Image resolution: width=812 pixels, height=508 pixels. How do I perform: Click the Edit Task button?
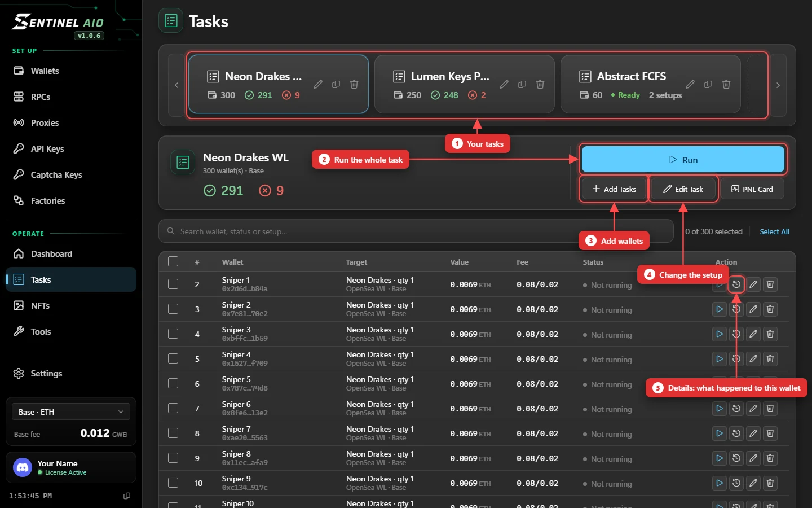tap(683, 189)
